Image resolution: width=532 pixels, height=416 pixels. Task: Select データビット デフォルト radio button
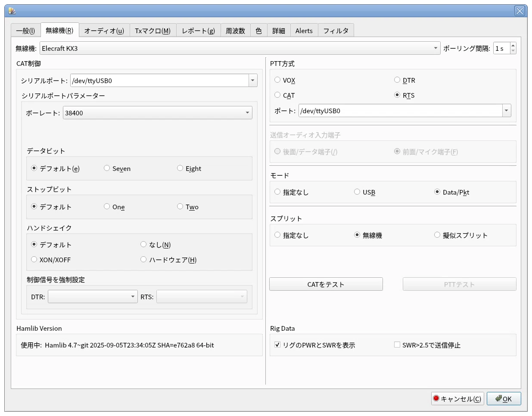[56, 168]
